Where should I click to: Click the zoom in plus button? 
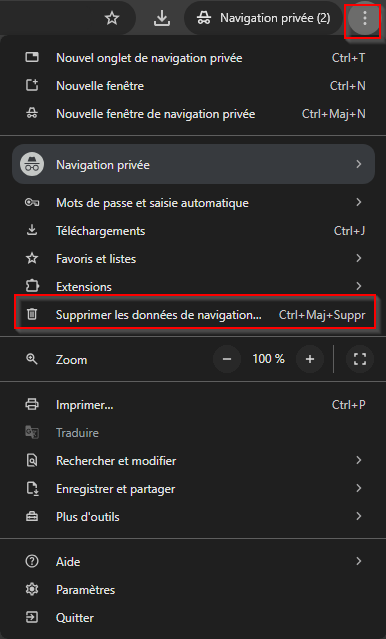(310, 359)
